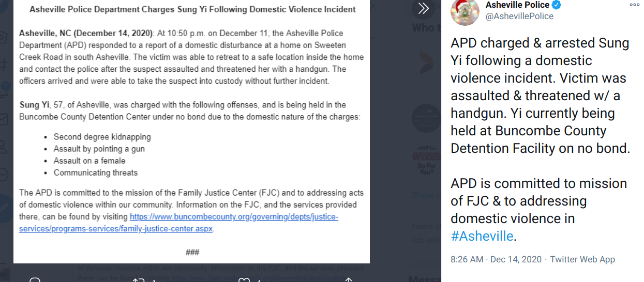The image size is (644, 282).
Task: Like the tweet with the heart icon
Action: (x=244, y=280)
